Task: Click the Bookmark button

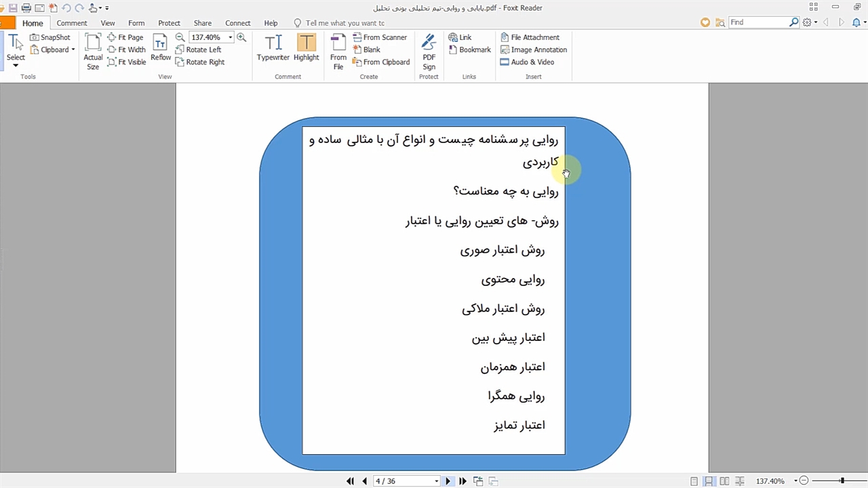Action: 469,49
